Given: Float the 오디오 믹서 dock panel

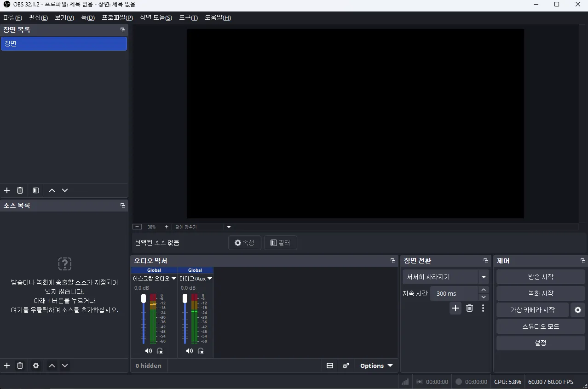Looking at the screenshot, I should [x=393, y=261].
